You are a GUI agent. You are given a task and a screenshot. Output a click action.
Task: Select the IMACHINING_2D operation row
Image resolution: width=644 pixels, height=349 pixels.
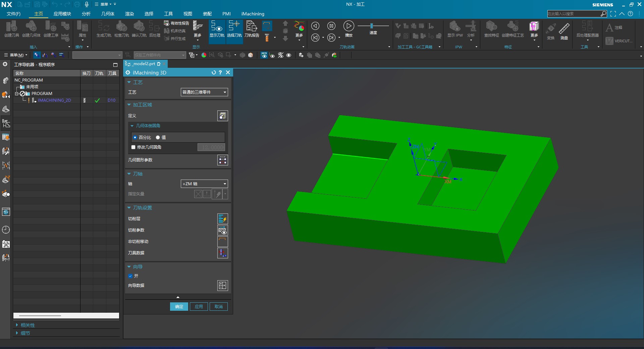pyautogui.click(x=54, y=100)
